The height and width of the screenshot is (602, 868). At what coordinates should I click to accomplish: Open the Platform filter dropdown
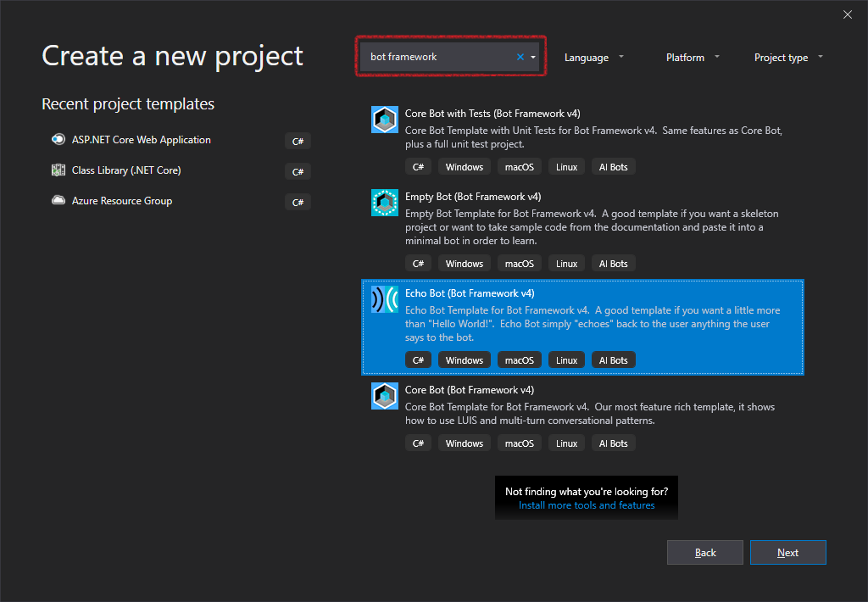(692, 58)
